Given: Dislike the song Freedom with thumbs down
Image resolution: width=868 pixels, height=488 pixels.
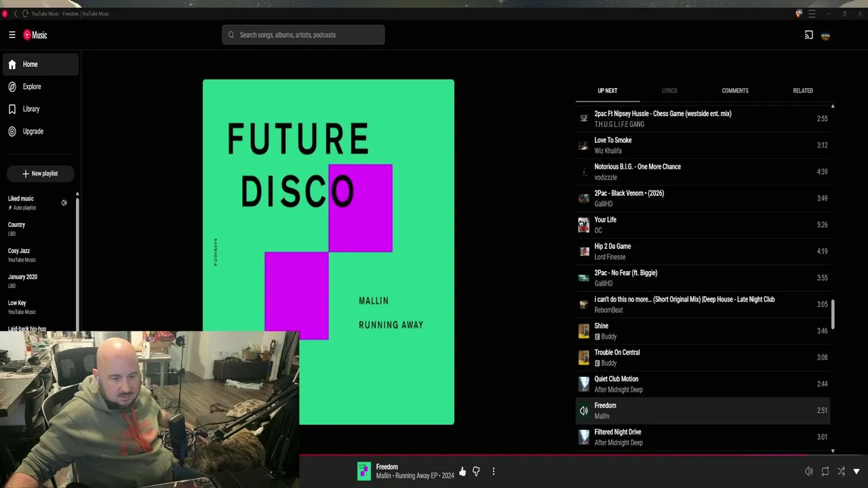Looking at the screenshot, I should [476, 471].
